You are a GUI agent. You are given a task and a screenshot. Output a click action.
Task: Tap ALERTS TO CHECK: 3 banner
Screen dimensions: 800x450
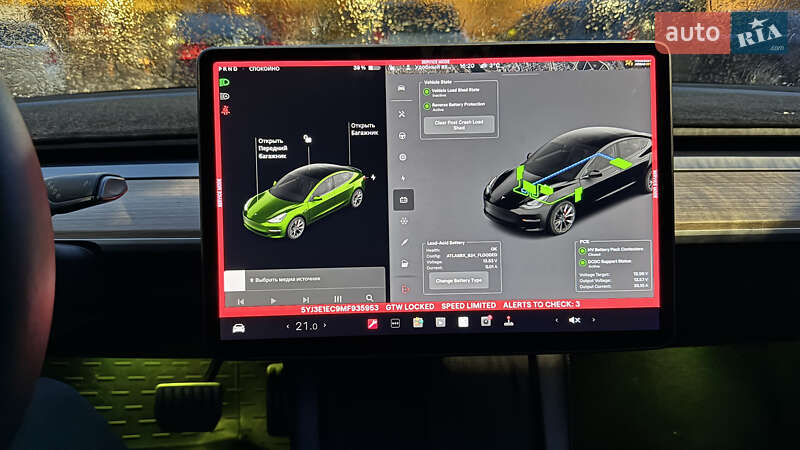coord(541,305)
